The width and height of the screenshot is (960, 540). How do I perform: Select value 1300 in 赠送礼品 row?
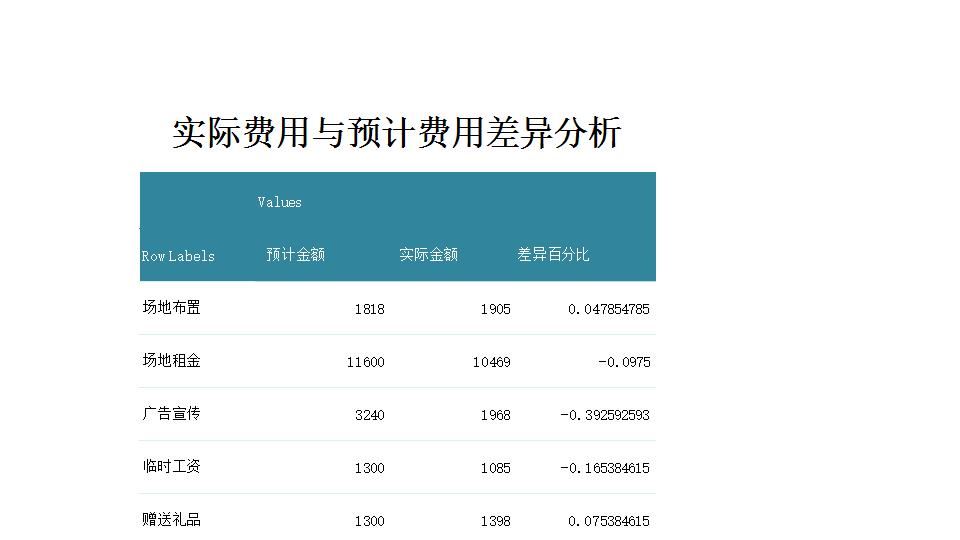(369, 521)
